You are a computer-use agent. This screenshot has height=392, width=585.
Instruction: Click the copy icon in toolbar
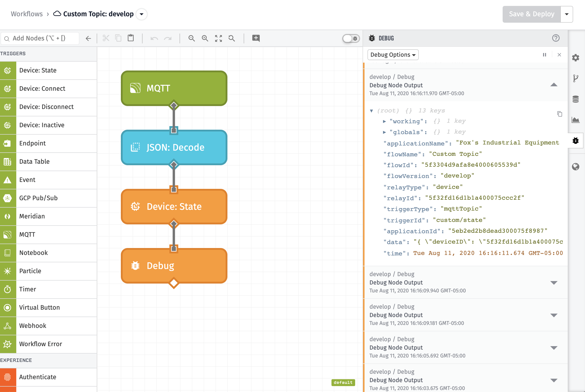coord(118,38)
